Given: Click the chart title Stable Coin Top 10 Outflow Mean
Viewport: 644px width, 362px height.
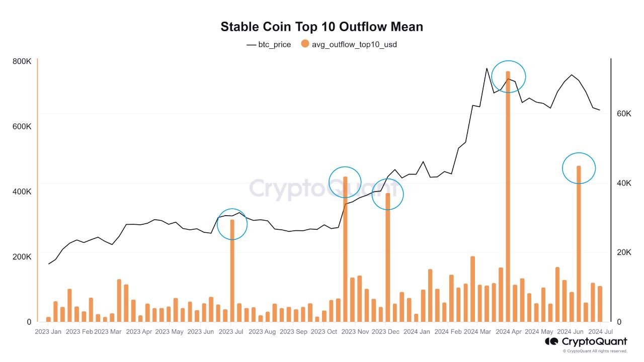Looking at the screenshot, I should coord(322,27).
